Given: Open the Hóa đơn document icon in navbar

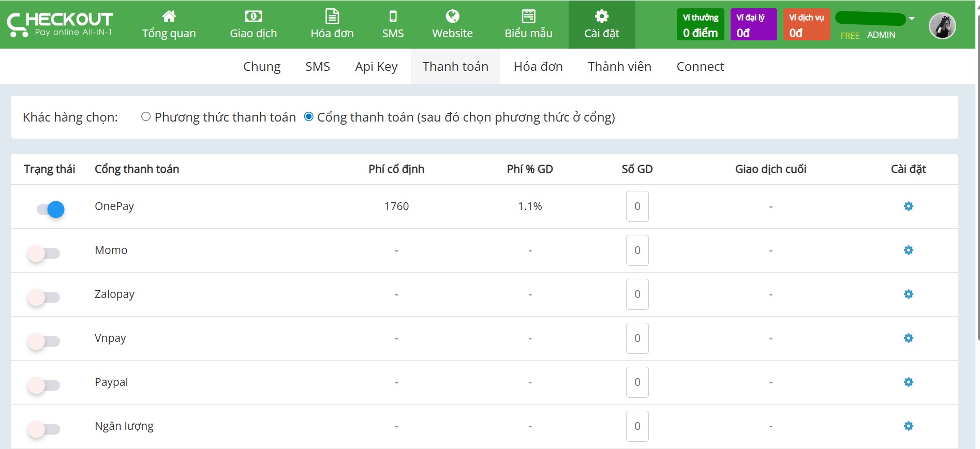Looking at the screenshot, I should coord(332,16).
